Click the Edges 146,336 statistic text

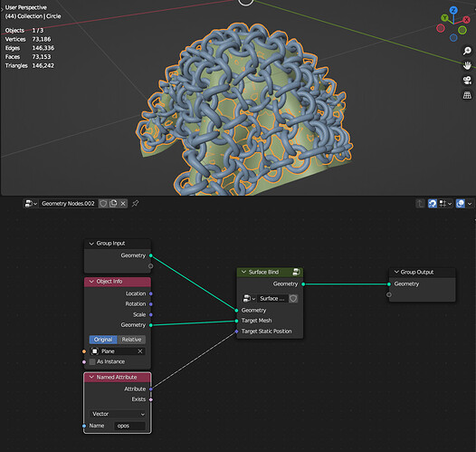click(x=30, y=48)
